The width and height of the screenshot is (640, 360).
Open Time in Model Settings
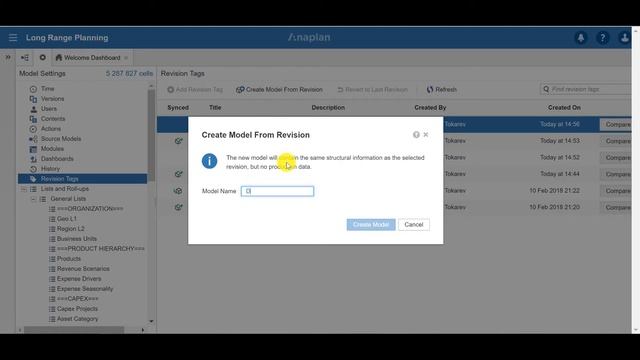pos(47,89)
